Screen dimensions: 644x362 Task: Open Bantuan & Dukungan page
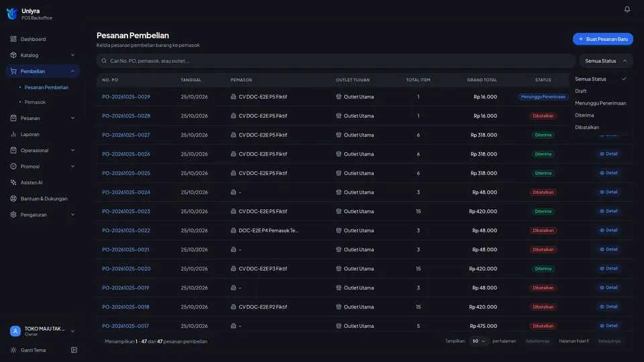coord(44,198)
